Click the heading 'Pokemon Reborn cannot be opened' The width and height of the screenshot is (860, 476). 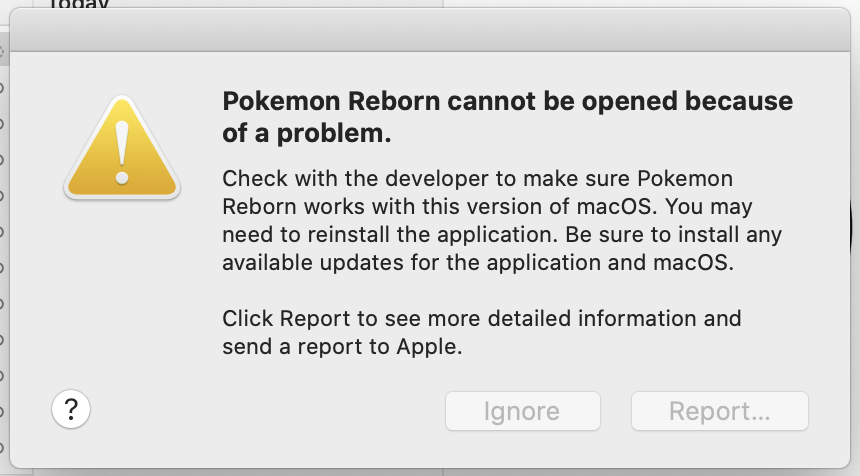(x=507, y=117)
